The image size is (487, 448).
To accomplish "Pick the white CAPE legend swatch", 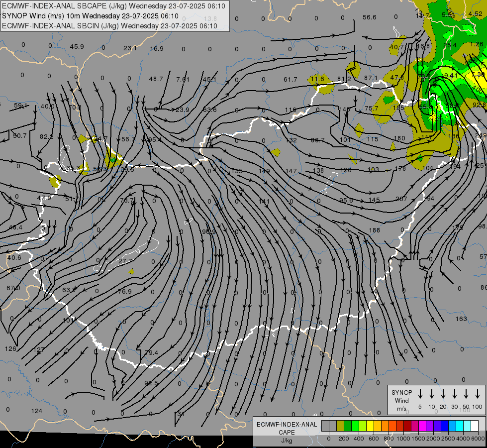I will pyautogui.click(x=475, y=426).
